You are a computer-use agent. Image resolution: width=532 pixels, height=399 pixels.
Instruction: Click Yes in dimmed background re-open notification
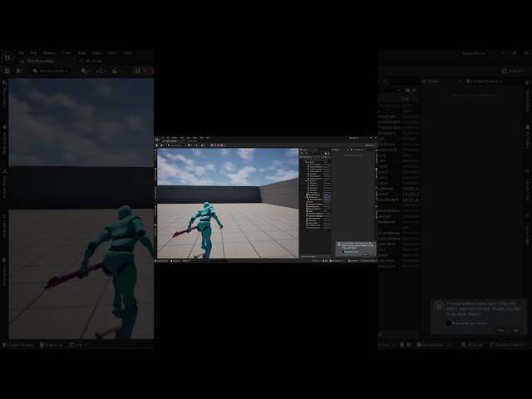[500, 330]
